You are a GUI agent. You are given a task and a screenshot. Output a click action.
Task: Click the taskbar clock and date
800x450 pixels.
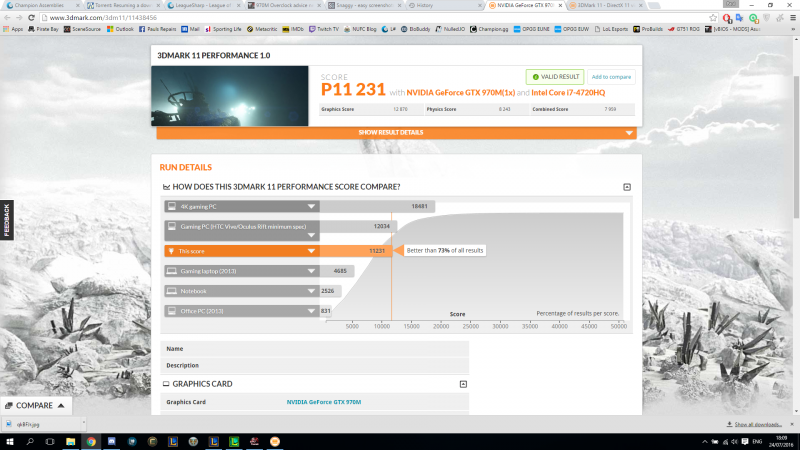781,442
